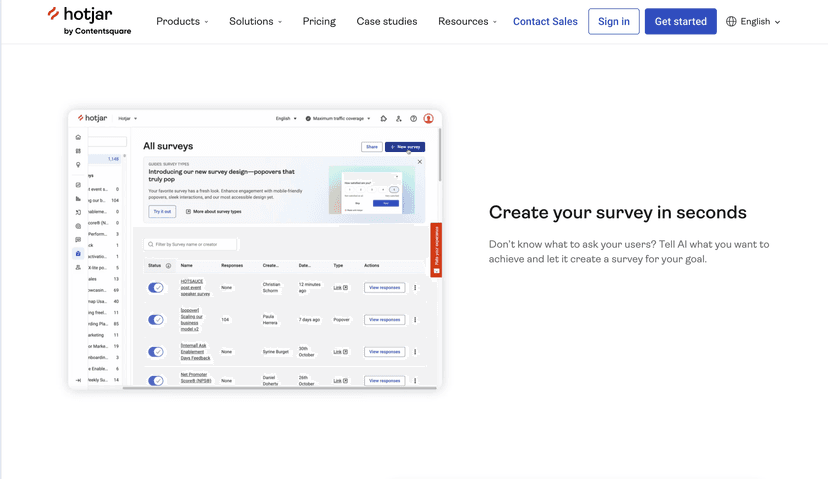This screenshot has height=479, width=828.
Task: Toggle status of HOTSAUCE post event survey
Action: click(156, 287)
